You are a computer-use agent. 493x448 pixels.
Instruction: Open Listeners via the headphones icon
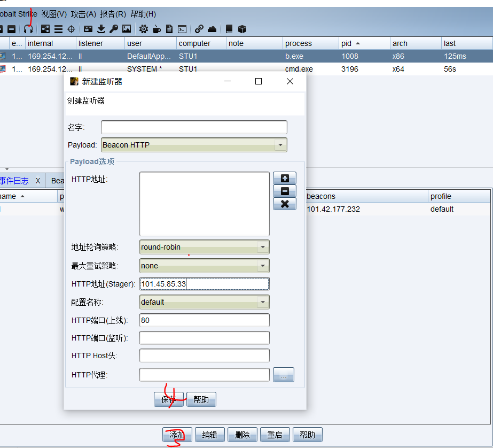pyautogui.click(x=28, y=29)
